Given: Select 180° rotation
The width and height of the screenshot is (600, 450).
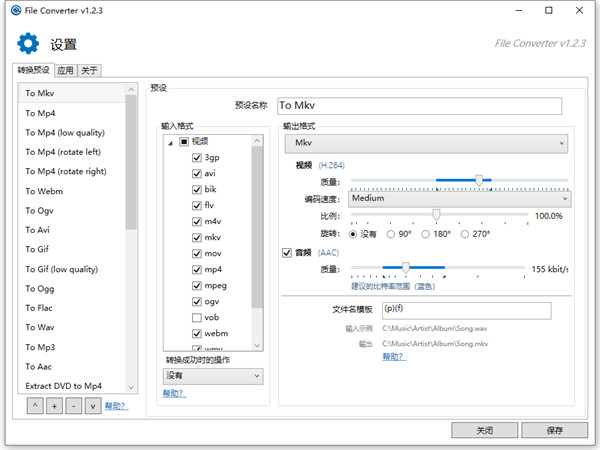Looking at the screenshot, I should coord(426,234).
